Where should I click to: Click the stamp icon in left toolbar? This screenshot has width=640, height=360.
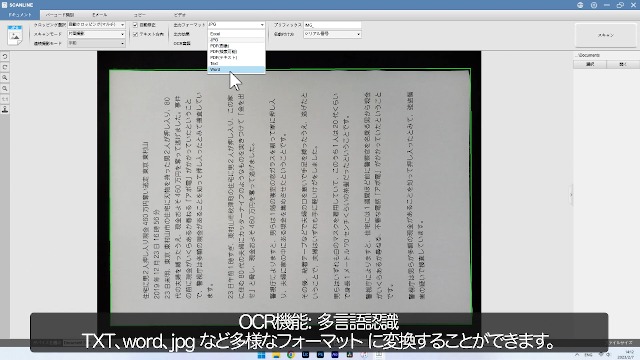(5, 109)
